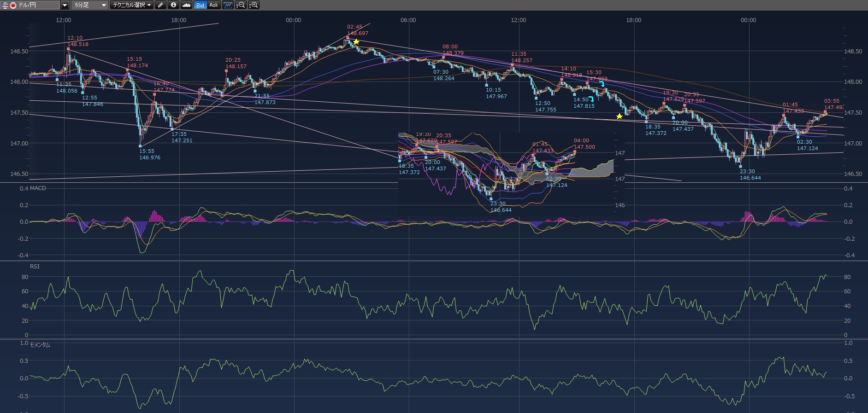The width and height of the screenshot is (868, 413).
Task: Switch price display to Ask
Action: (x=213, y=5)
